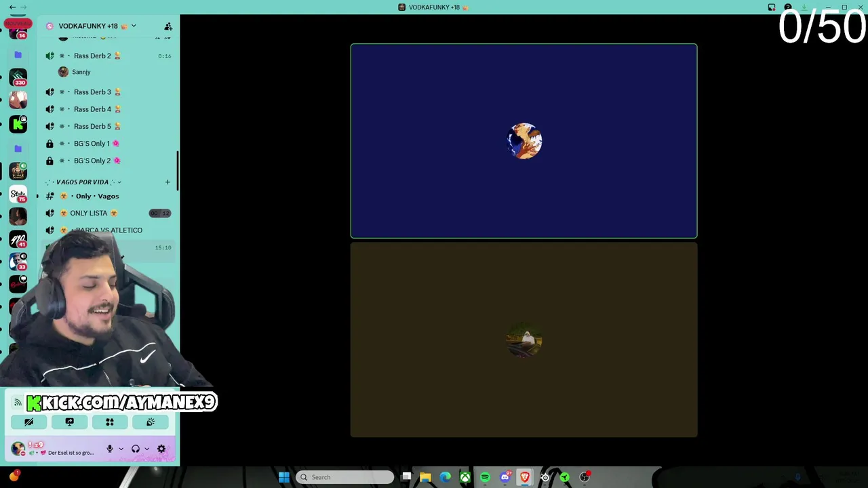Toggle camera on in voice panel
The image size is (868, 488).
(x=28, y=422)
